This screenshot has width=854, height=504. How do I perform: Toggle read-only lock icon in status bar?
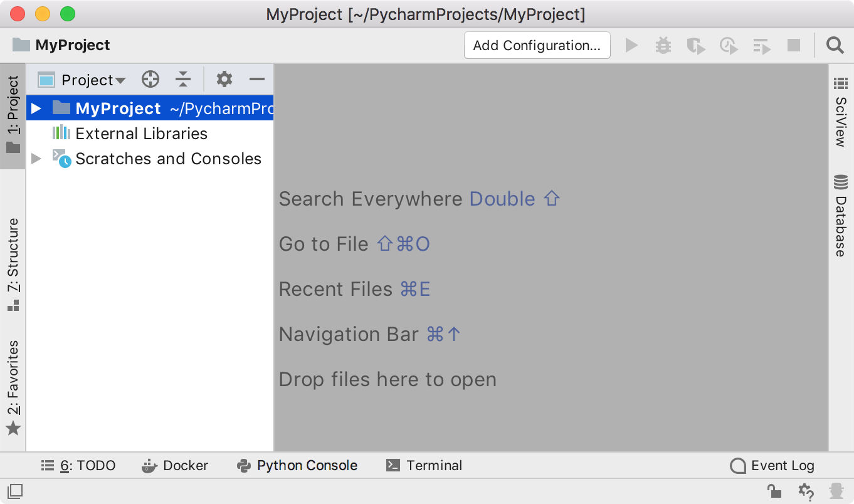point(774,491)
